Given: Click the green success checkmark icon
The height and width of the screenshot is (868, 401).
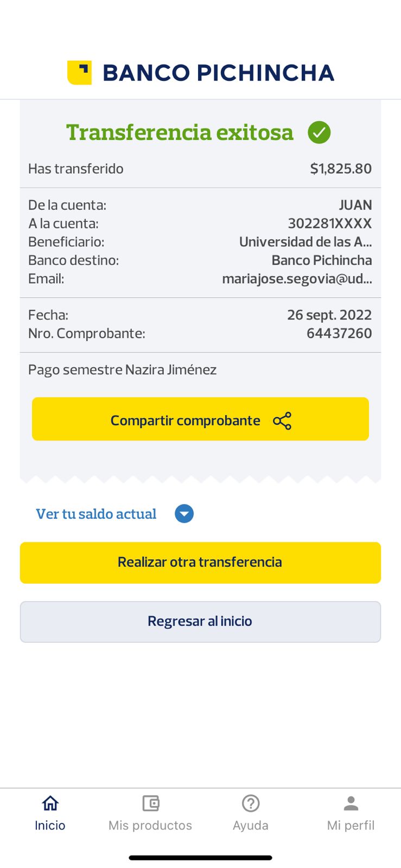Looking at the screenshot, I should (x=319, y=132).
